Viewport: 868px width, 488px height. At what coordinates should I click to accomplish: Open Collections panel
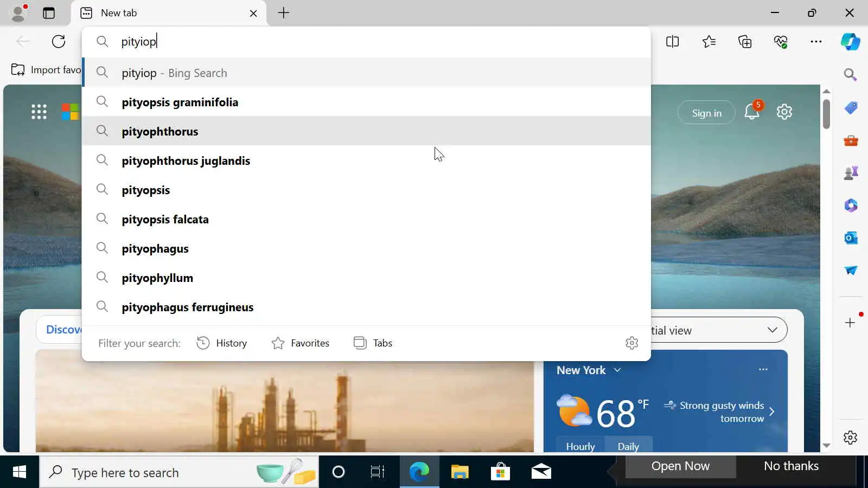[745, 41]
